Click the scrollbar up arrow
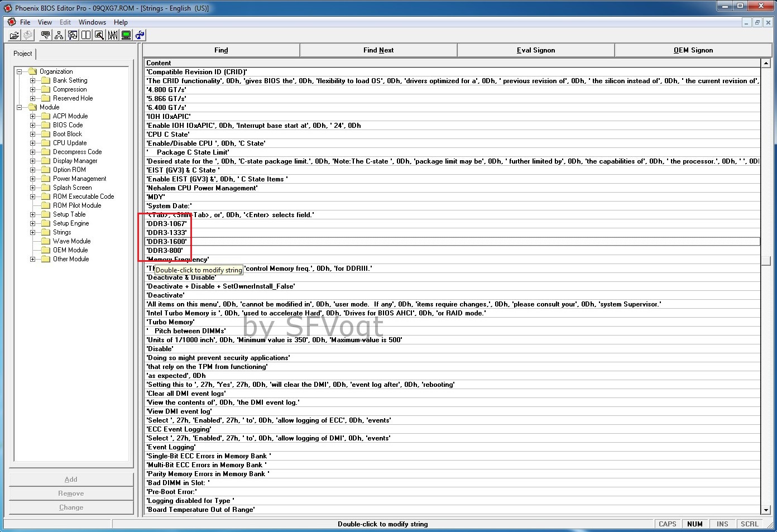This screenshot has height=532, width=777. coord(766,63)
